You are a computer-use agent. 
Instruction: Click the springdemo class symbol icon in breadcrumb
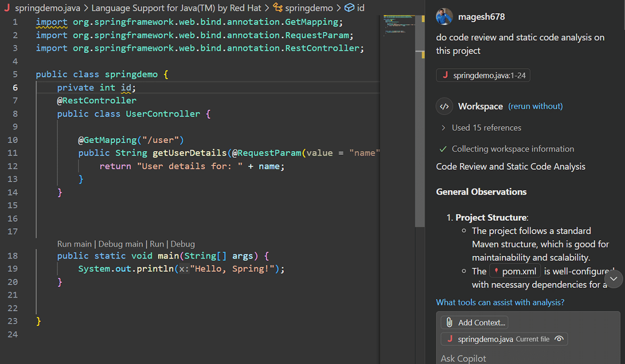coord(278,8)
